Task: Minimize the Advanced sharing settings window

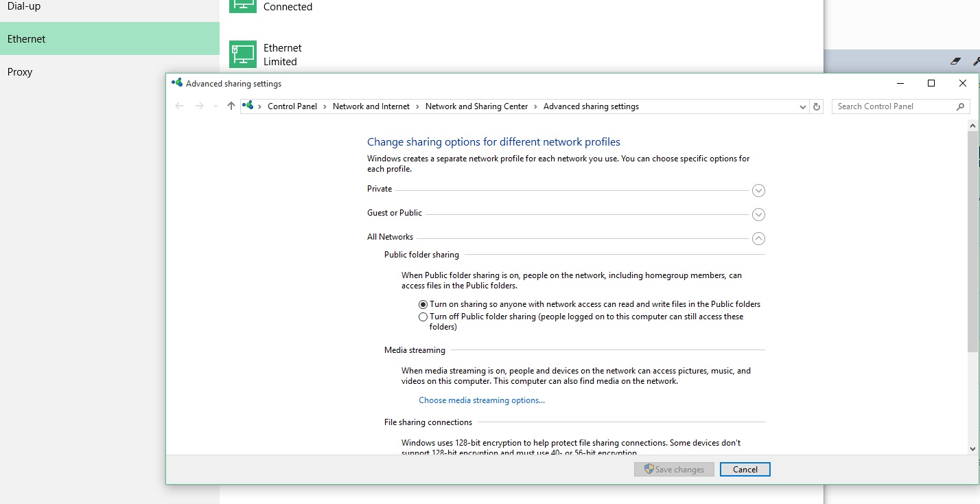Action: tap(900, 83)
